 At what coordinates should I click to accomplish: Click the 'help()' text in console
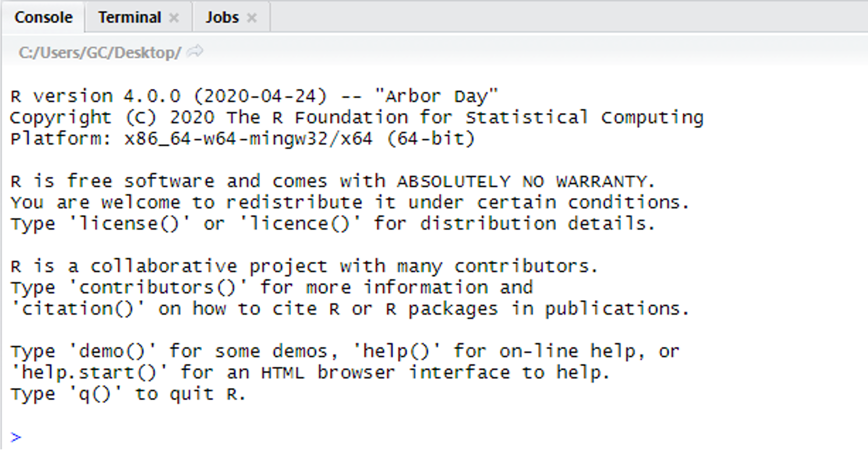click(396, 351)
